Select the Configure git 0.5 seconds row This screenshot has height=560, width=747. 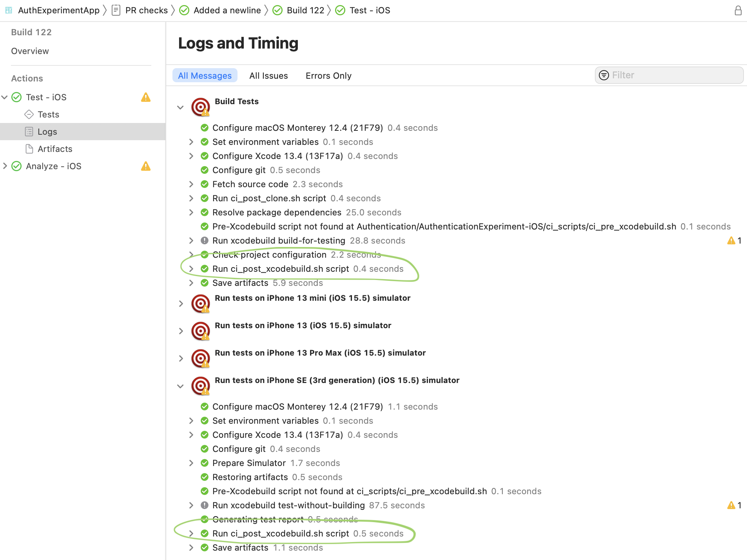click(x=267, y=170)
